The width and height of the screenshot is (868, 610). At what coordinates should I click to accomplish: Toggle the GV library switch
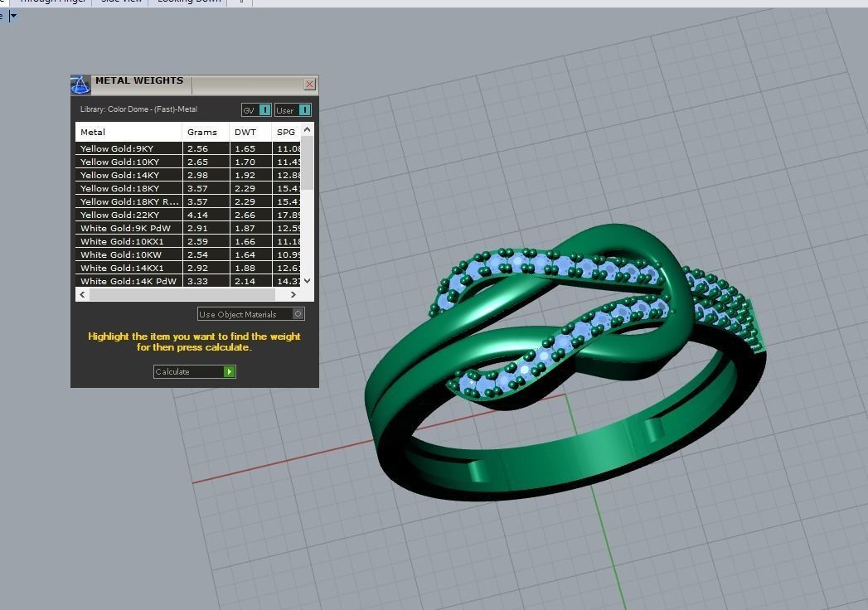(x=256, y=110)
